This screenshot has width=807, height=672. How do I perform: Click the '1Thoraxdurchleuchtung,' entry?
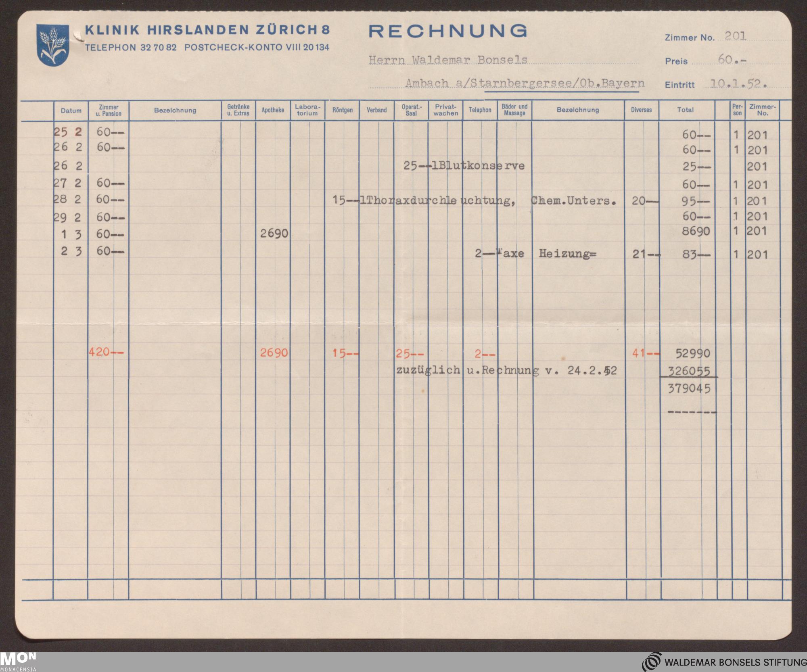click(437, 200)
